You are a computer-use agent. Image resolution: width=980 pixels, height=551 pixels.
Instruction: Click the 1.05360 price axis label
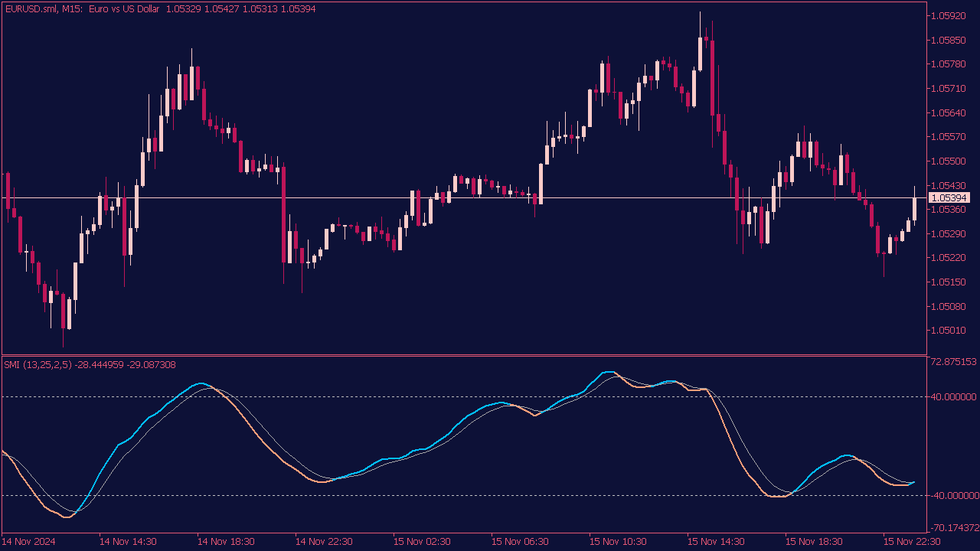point(948,210)
